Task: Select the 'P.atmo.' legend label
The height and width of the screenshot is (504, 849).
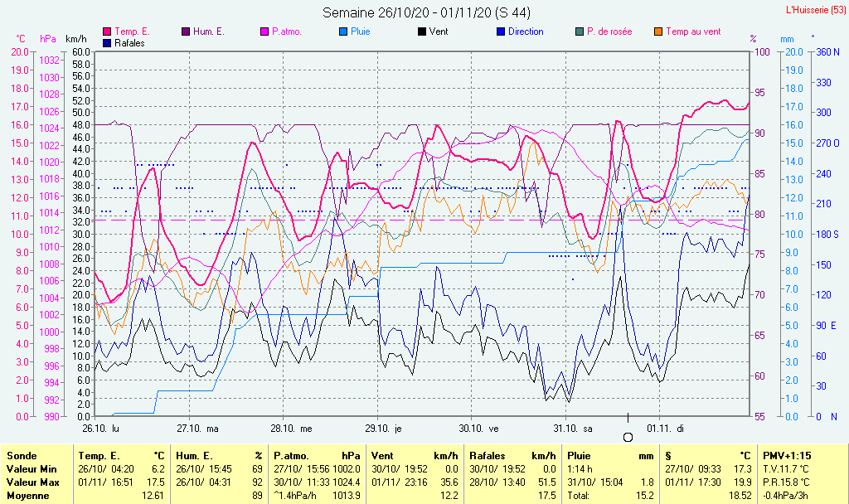Action: [x=286, y=32]
